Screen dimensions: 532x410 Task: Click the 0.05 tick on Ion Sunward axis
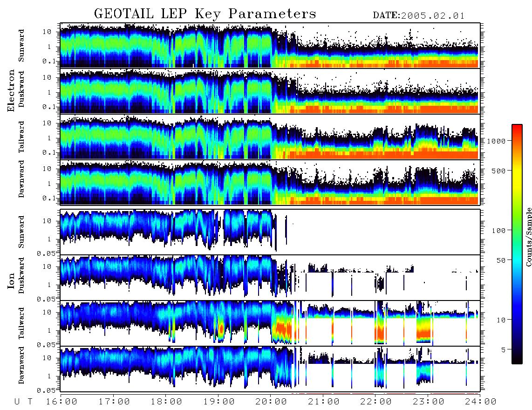coord(46,253)
